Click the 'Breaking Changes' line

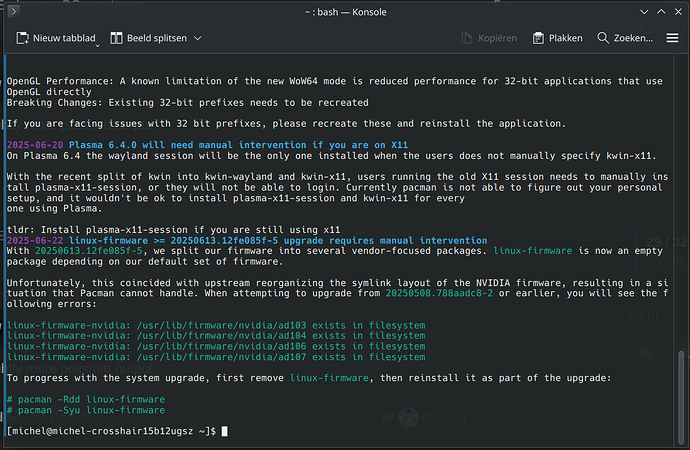click(x=187, y=102)
